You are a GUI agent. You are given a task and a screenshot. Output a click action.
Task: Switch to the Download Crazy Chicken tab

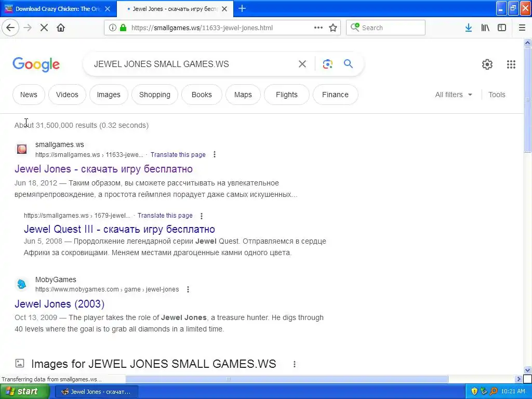[x=58, y=9]
